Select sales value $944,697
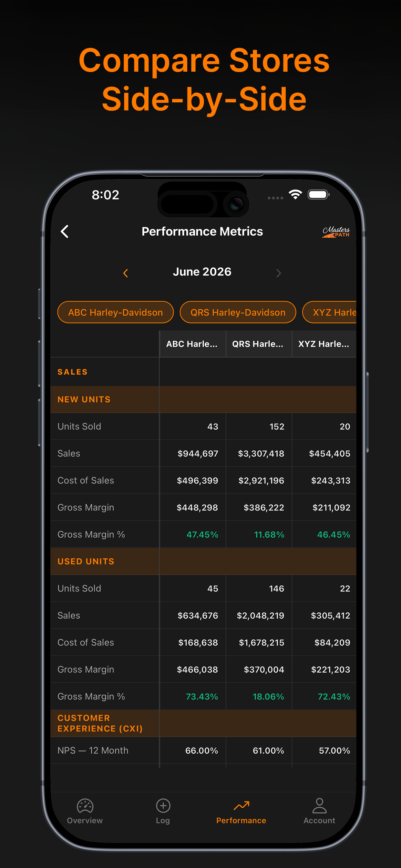401x868 pixels. click(x=198, y=454)
